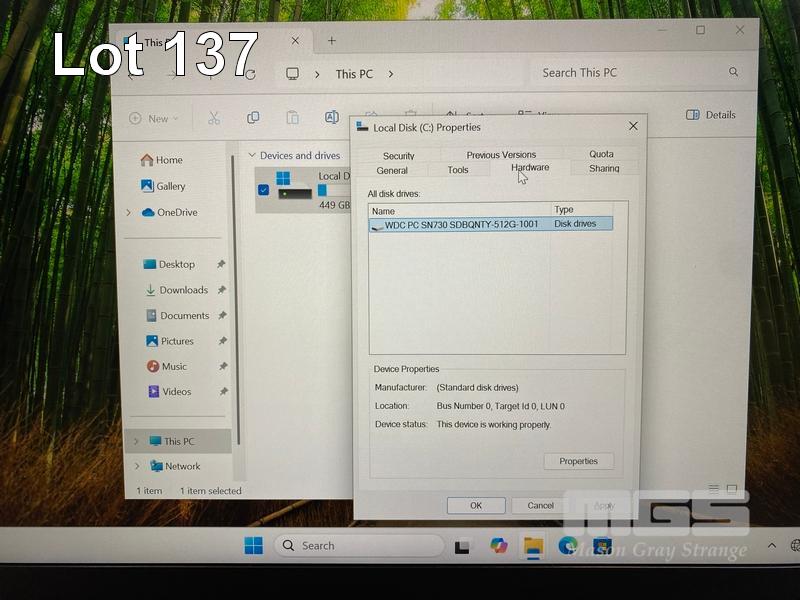This screenshot has height=600, width=800.
Task: Click the monitor icon in address bar
Action: 292,74
